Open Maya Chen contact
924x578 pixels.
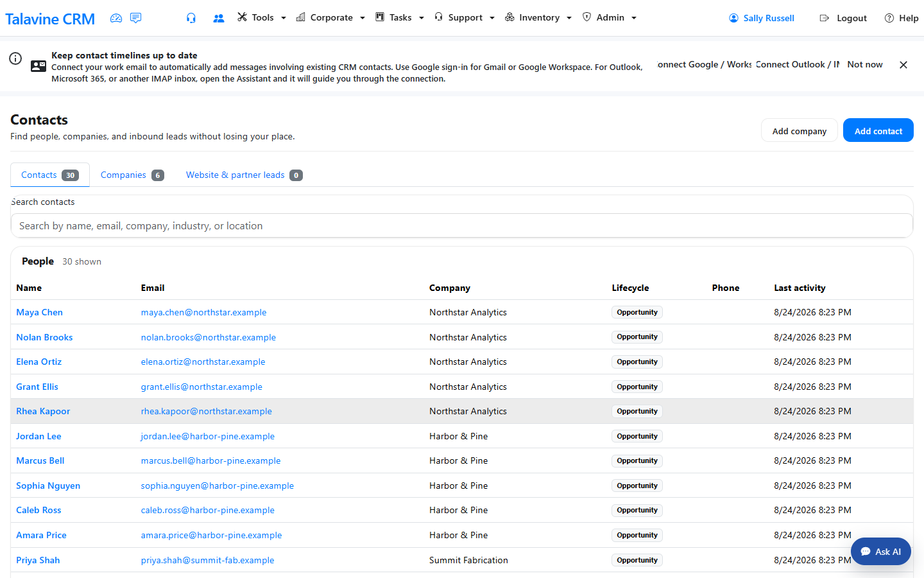click(x=39, y=312)
